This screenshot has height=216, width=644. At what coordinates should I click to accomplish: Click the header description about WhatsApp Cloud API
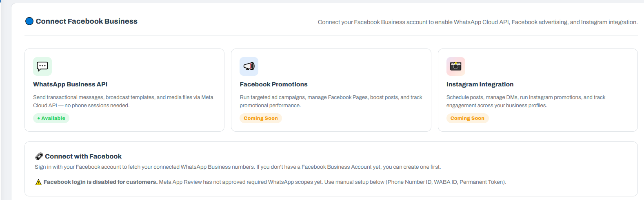pyautogui.click(x=477, y=22)
